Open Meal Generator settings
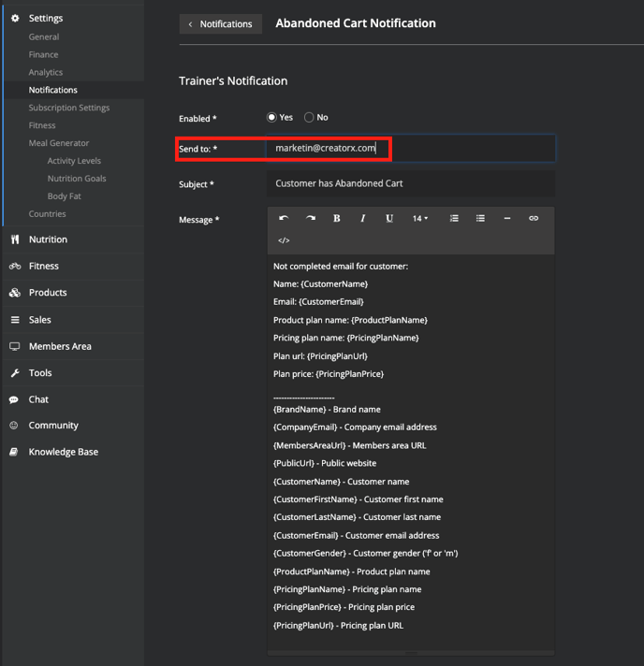 click(59, 143)
